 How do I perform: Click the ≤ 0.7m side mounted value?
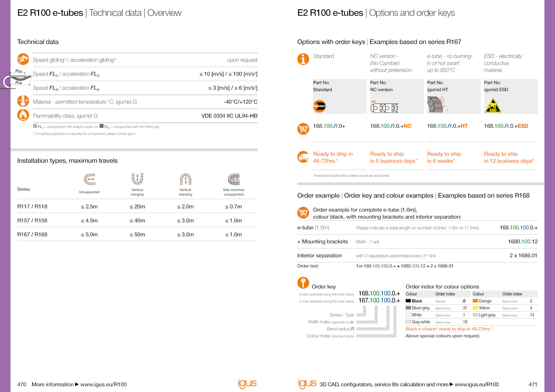233,207
